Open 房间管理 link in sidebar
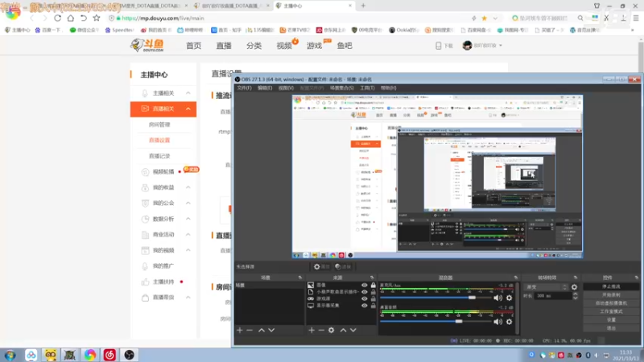Screen dimensions: 644x362 point(159,125)
